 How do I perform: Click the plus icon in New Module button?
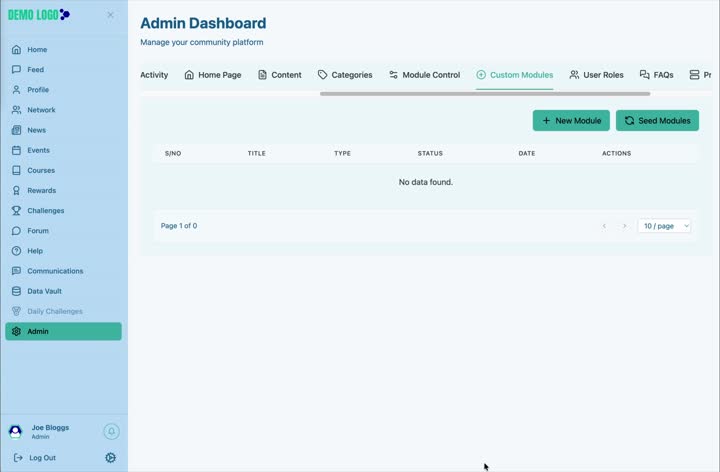pos(546,121)
